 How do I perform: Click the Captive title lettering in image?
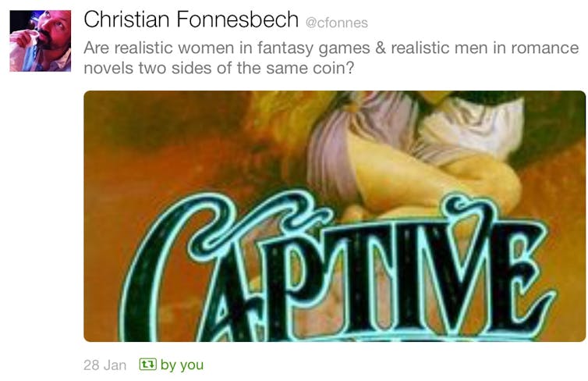[335, 269]
